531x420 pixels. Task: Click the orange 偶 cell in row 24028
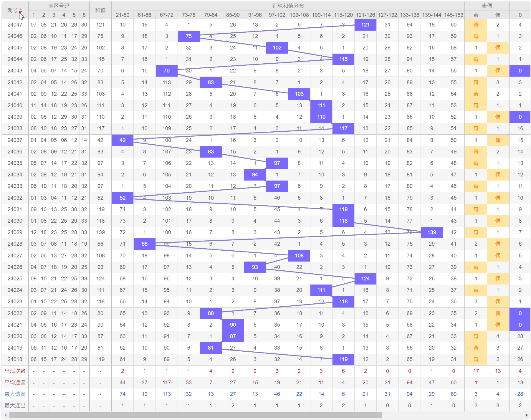coord(498,244)
